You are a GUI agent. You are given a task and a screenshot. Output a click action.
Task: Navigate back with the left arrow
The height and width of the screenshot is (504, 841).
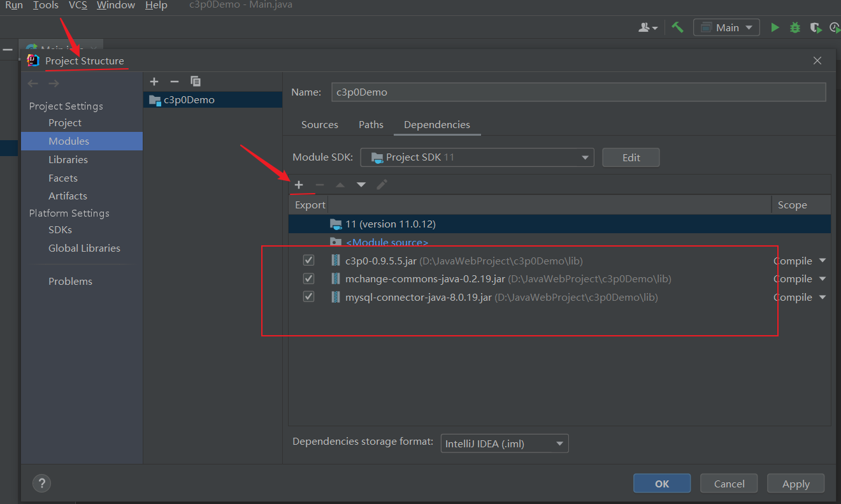pyautogui.click(x=33, y=83)
